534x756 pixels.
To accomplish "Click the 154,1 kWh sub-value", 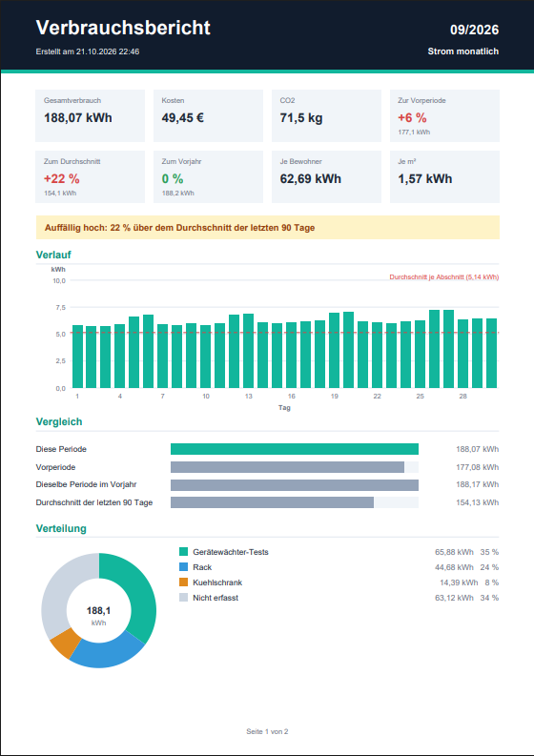I will pos(60,194).
